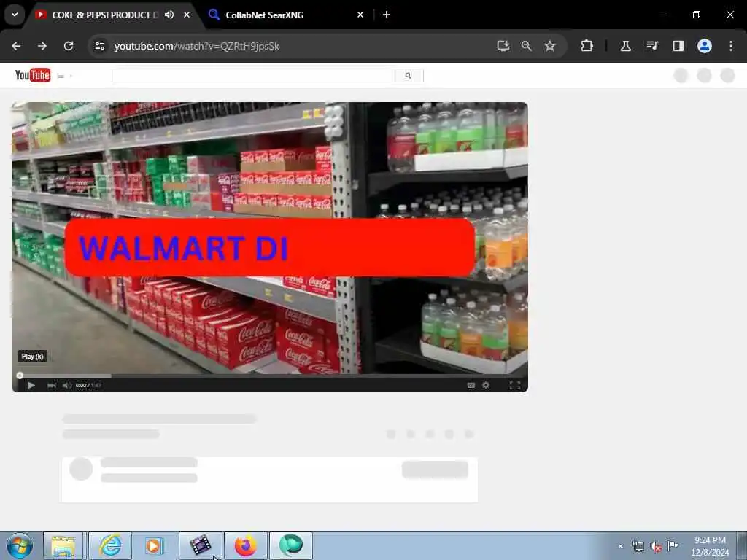Enter fullscreen in the video player
Image resolution: width=747 pixels, height=560 pixels.
[x=514, y=385]
